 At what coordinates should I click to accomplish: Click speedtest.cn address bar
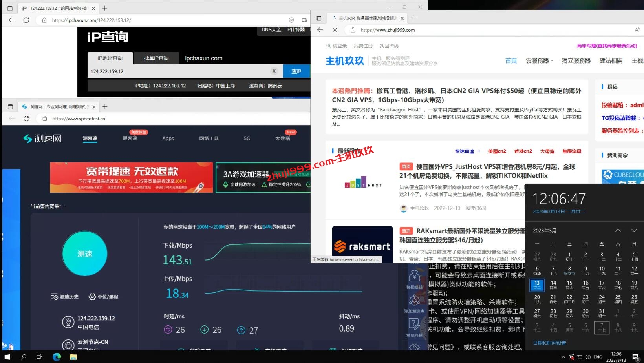173,119
